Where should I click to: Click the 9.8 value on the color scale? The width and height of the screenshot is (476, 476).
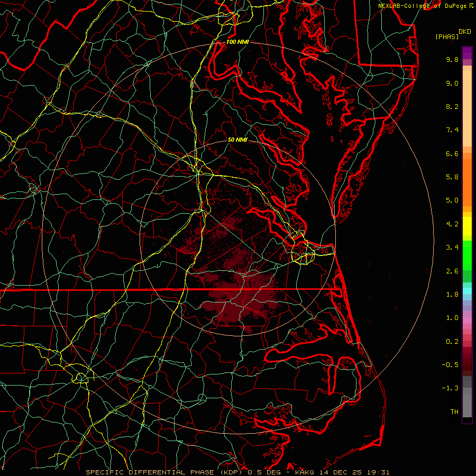pos(452,59)
